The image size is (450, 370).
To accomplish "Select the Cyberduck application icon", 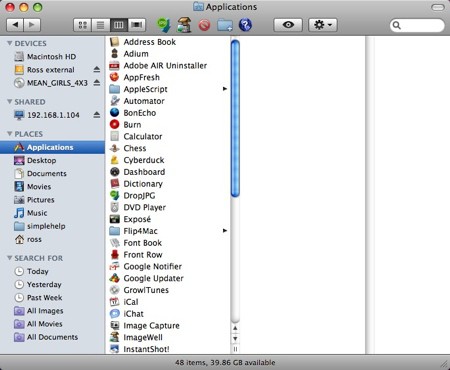I will [x=114, y=160].
